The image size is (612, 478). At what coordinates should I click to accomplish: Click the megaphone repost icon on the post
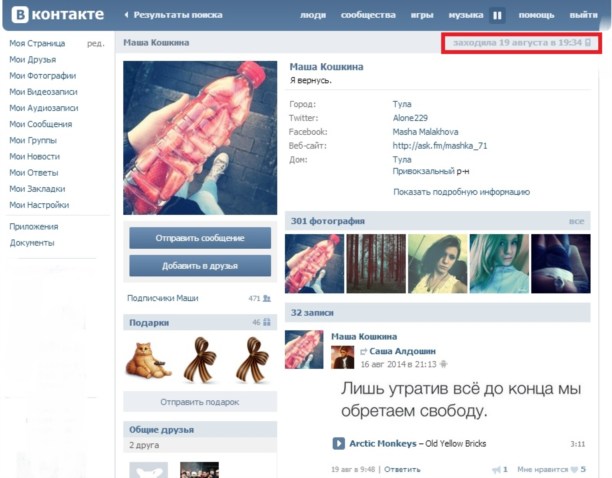point(496,468)
